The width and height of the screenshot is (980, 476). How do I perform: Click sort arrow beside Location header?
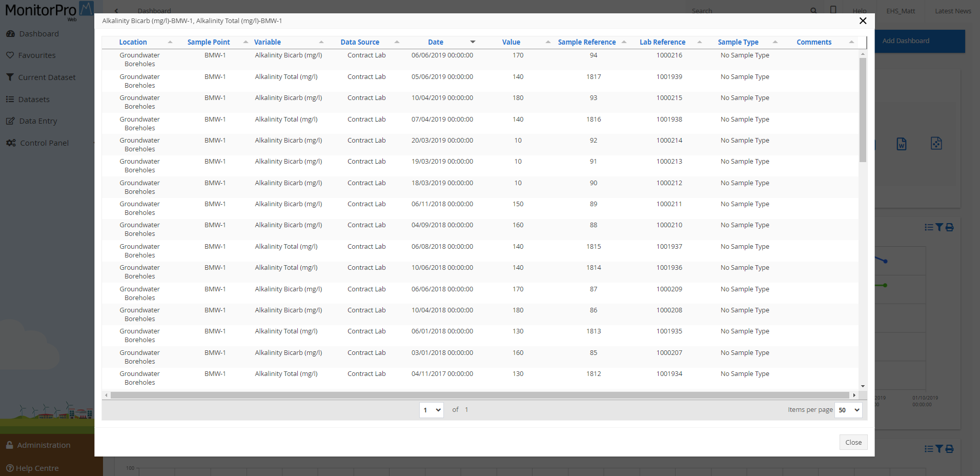(170, 42)
